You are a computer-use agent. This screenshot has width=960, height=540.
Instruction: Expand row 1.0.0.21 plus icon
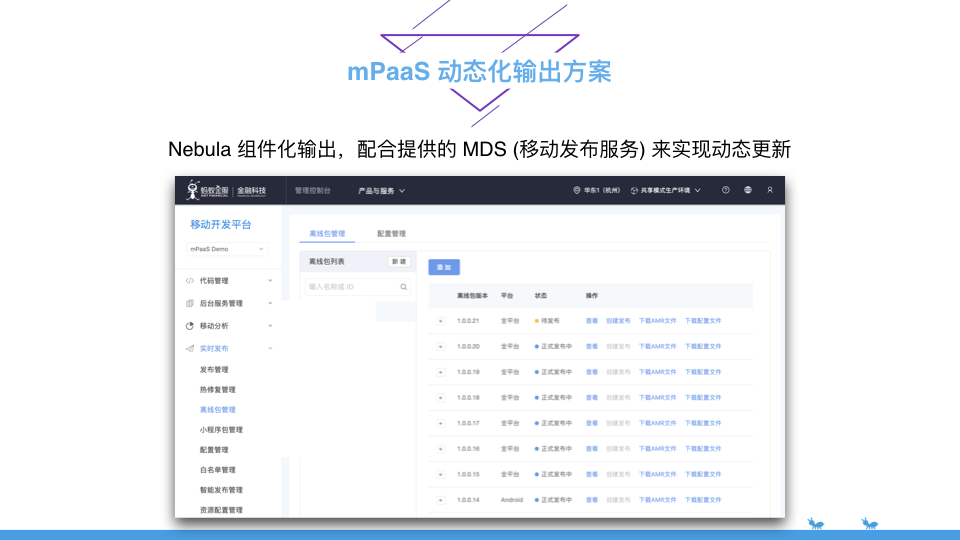click(x=440, y=321)
